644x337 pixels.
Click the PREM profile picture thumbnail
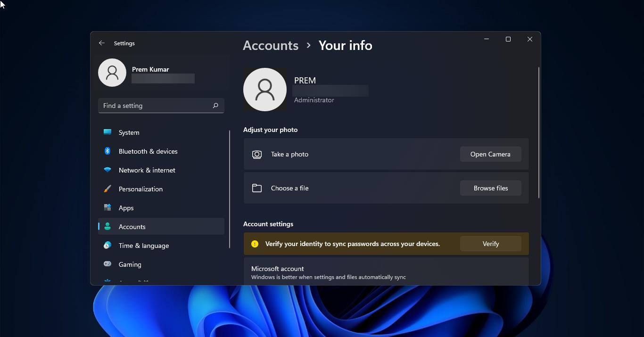click(264, 90)
